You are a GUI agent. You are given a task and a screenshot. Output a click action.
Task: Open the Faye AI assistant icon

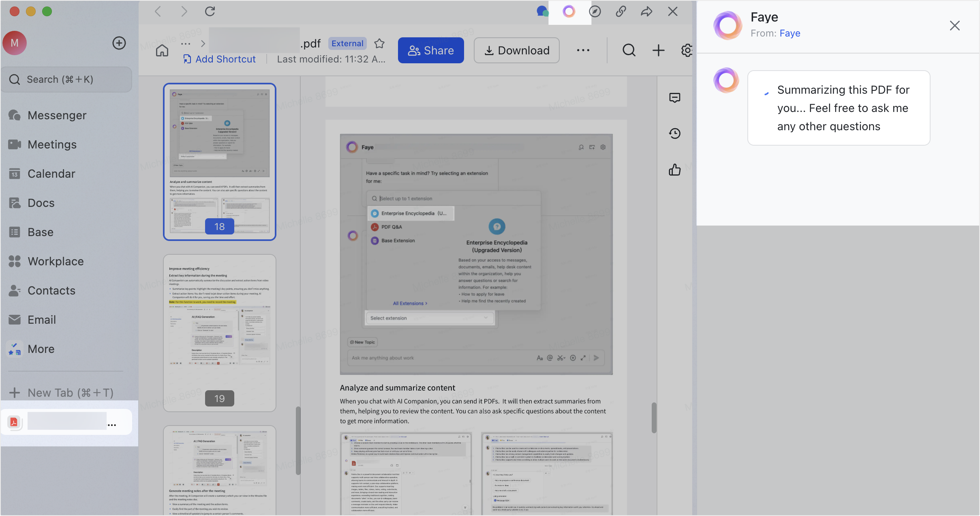[569, 11]
